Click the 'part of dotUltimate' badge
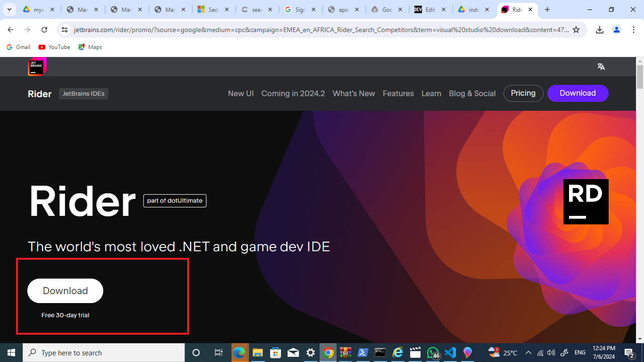The image size is (644, 362). 175,201
